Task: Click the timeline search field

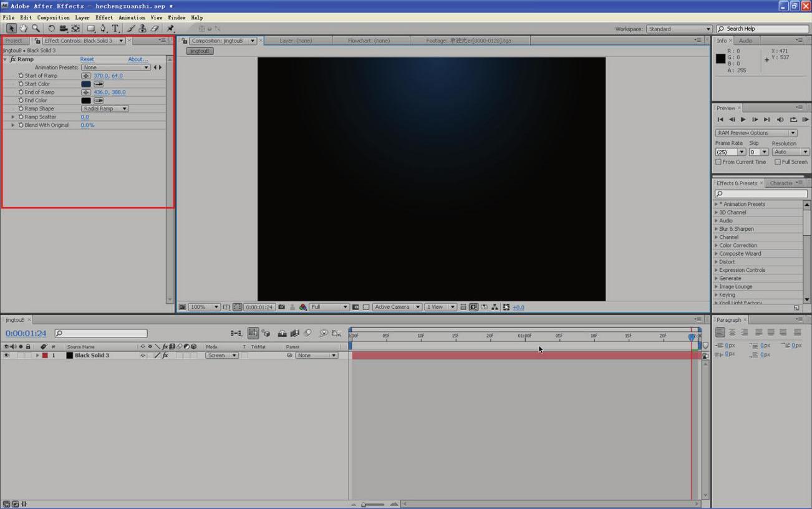Action: click(x=101, y=333)
